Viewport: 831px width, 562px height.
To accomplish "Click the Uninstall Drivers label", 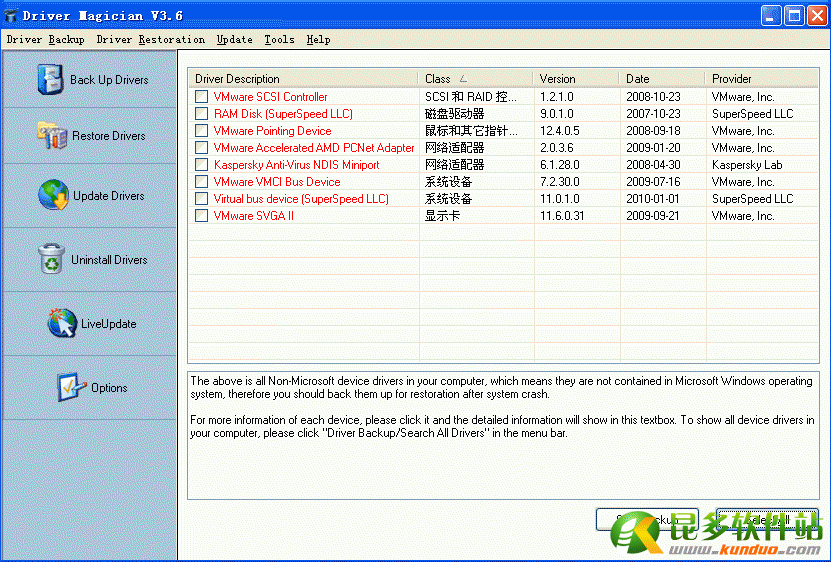I will [x=109, y=260].
